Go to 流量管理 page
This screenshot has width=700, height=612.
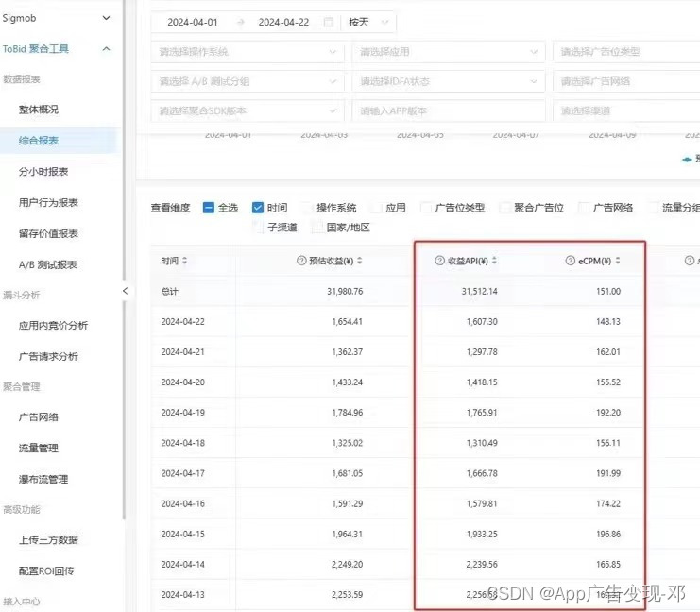[x=39, y=449]
